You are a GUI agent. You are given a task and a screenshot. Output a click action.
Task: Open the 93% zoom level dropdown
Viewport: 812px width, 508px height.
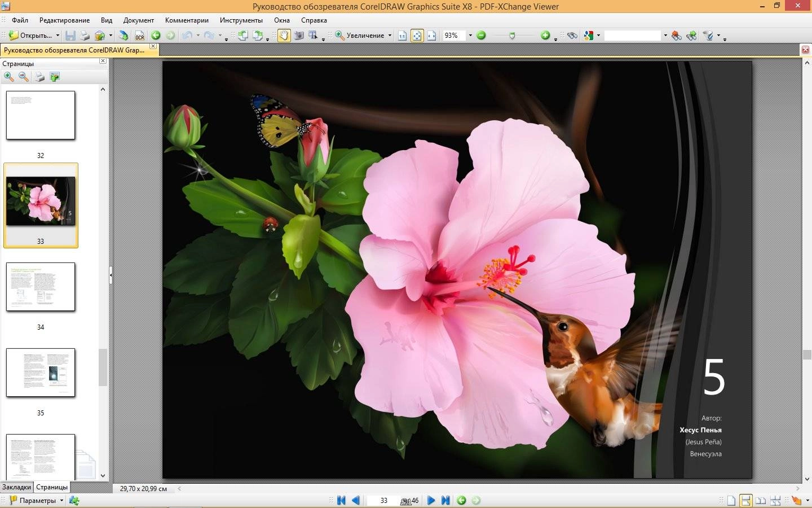click(x=470, y=36)
